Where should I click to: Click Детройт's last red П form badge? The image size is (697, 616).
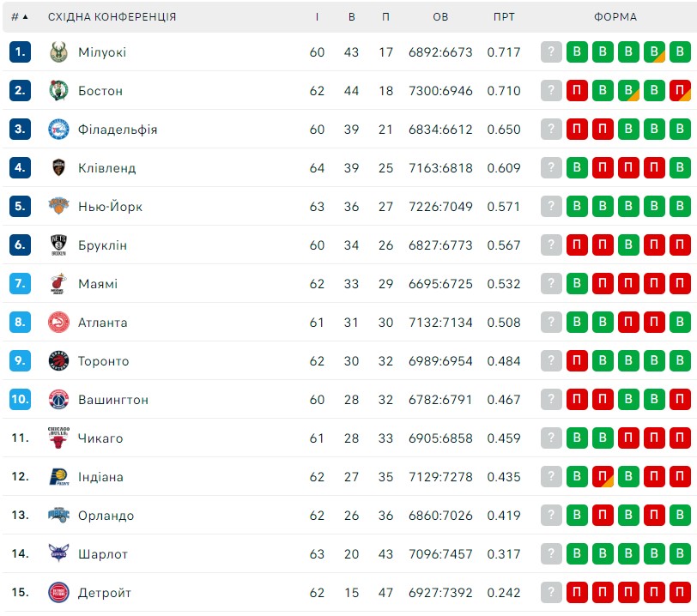pyautogui.click(x=680, y=593)
